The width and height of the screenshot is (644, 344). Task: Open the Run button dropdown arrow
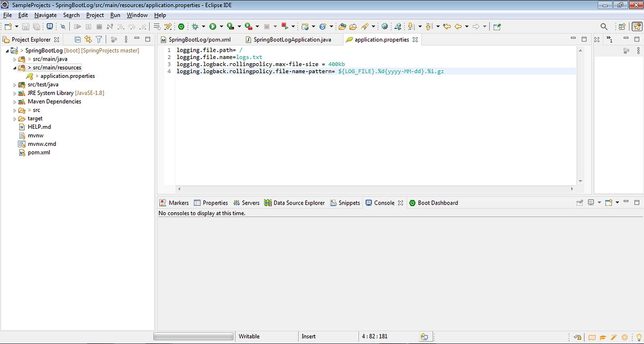pyautogui.click(x=222, y=26)
